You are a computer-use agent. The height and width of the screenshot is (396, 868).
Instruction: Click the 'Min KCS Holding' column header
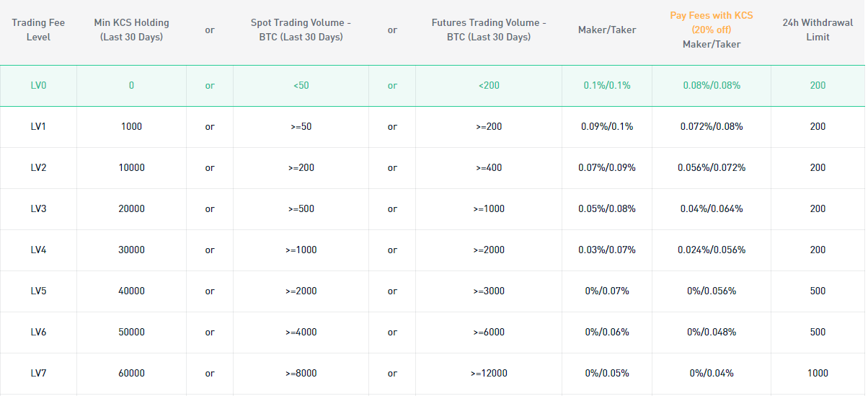click(x=131, y=30)
